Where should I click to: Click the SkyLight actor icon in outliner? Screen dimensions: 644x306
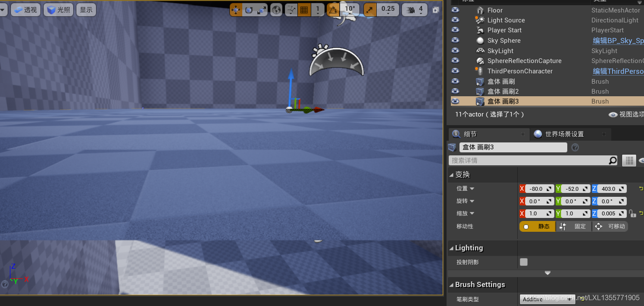[x=480, y=50]
